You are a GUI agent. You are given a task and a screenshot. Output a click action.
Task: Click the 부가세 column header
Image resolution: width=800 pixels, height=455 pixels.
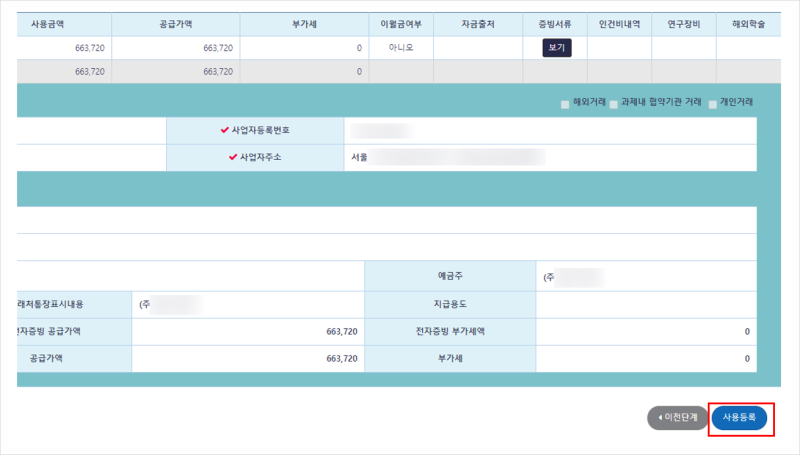[x=304, y=24]
